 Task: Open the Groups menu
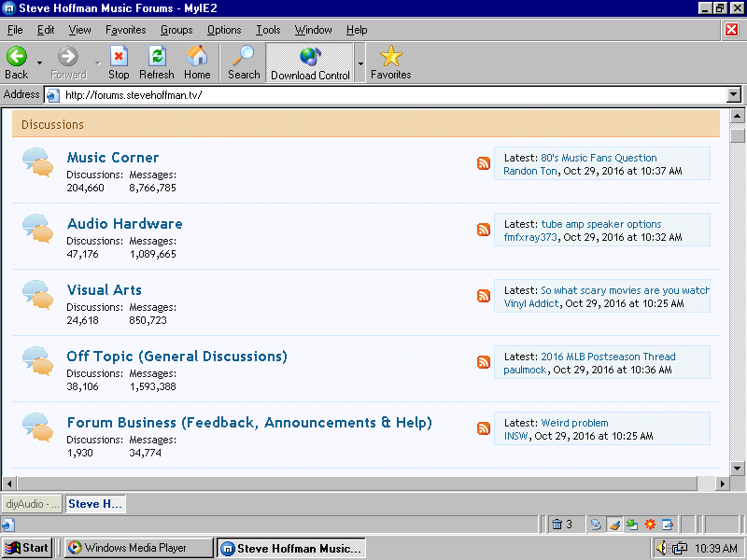click(176, 30)
